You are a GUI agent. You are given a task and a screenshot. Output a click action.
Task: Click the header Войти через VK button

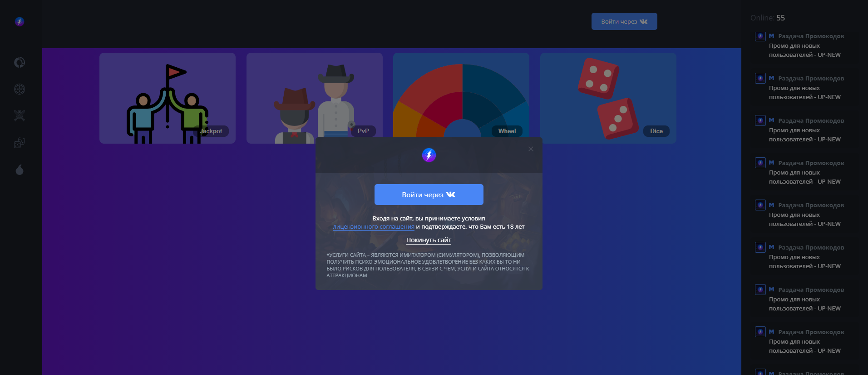click(624, 21)
